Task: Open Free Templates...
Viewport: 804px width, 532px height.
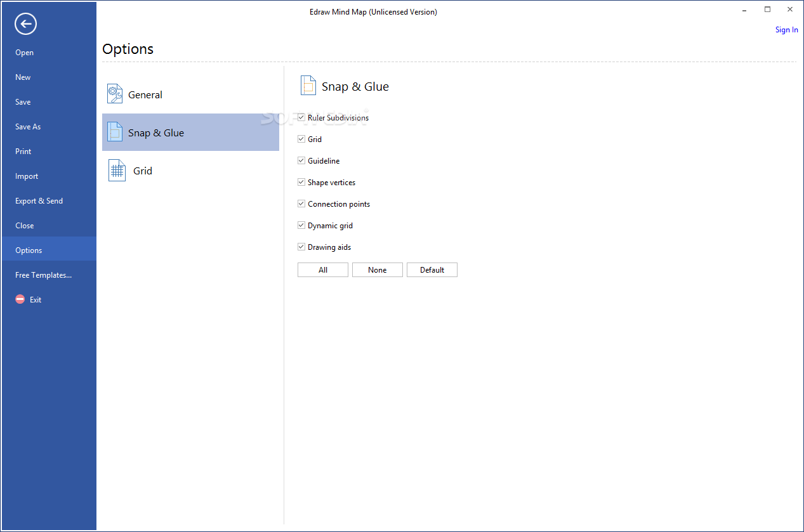Action: pyautogui.click(x=49, y=275)
